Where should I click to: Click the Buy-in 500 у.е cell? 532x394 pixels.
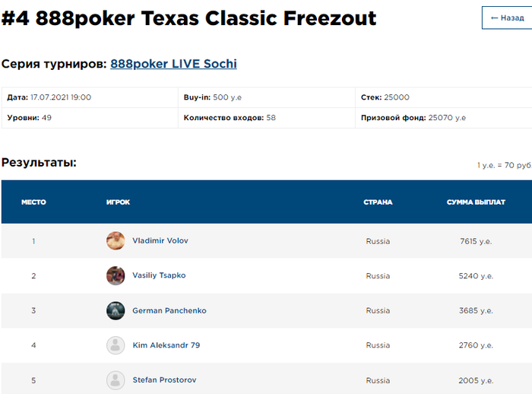267,97
